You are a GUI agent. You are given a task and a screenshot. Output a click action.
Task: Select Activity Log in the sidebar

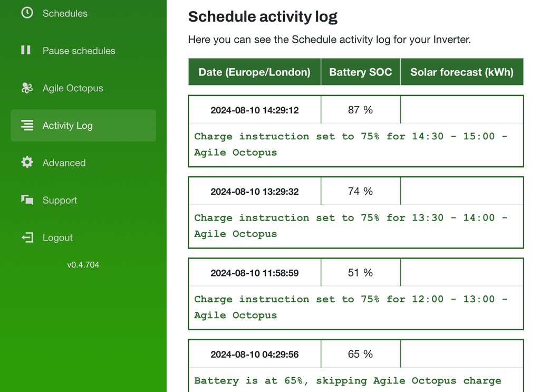click(67, 126)
